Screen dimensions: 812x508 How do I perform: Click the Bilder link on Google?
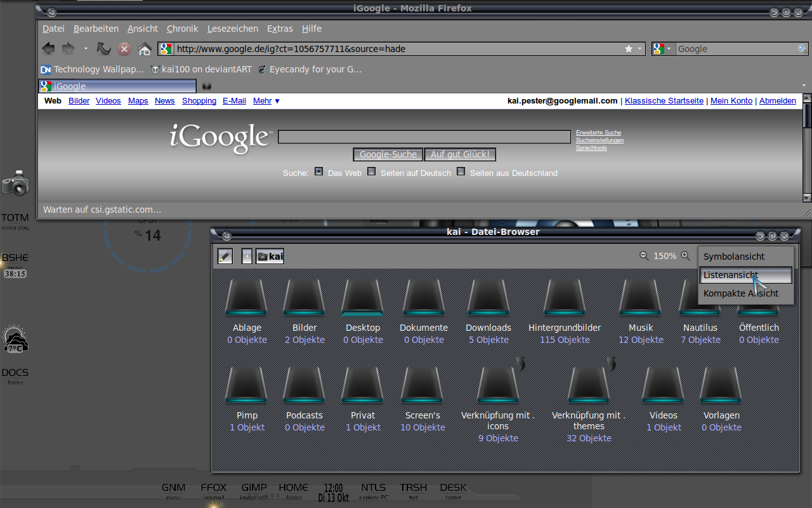point(79,101)
